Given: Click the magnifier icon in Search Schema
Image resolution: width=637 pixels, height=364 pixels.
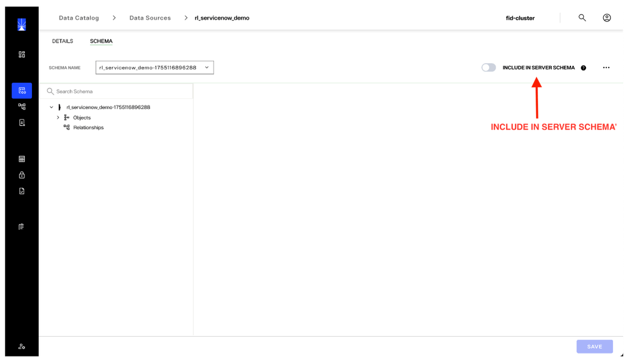Looking at the screenshot, I should [x=50, y=91].
